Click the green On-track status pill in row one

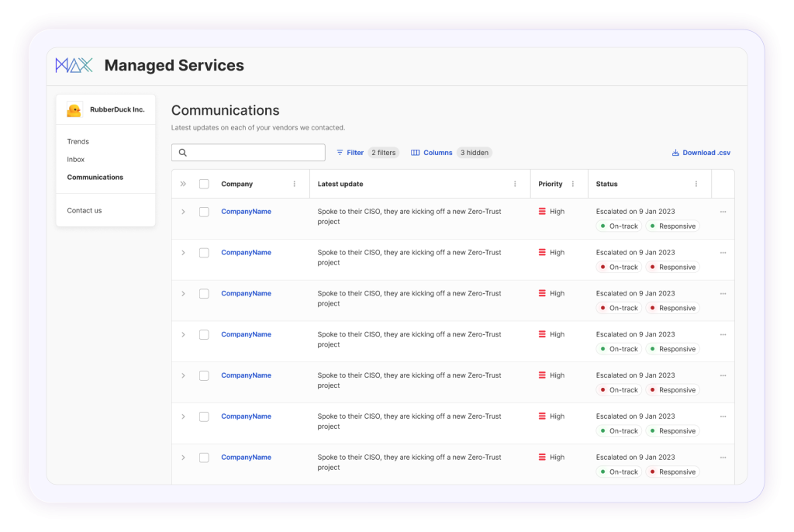pos(618,226)
